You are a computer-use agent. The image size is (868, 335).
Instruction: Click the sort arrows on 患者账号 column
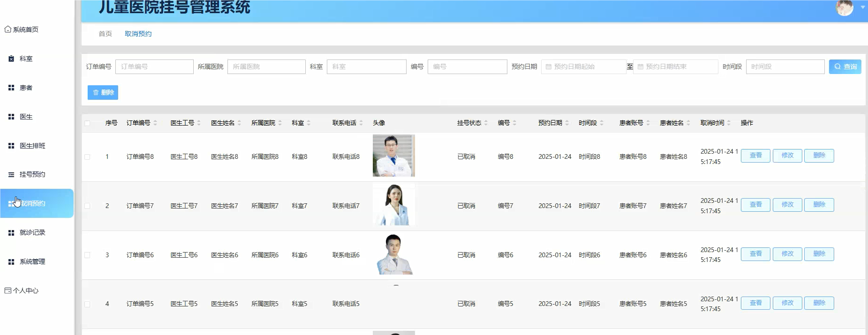click(x=648, y=123)
